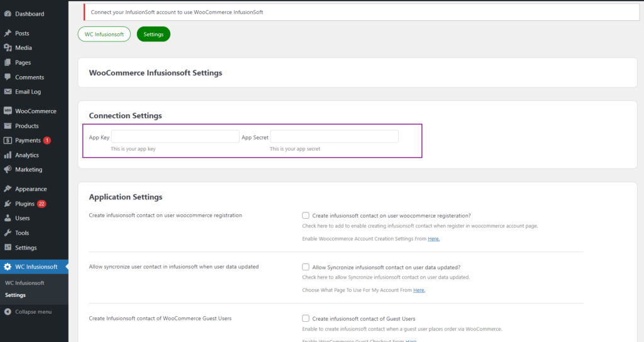The width and height of the screenshot is (644, 342).
Task: Click the Payments dollar icon
Action: point(8,140)
